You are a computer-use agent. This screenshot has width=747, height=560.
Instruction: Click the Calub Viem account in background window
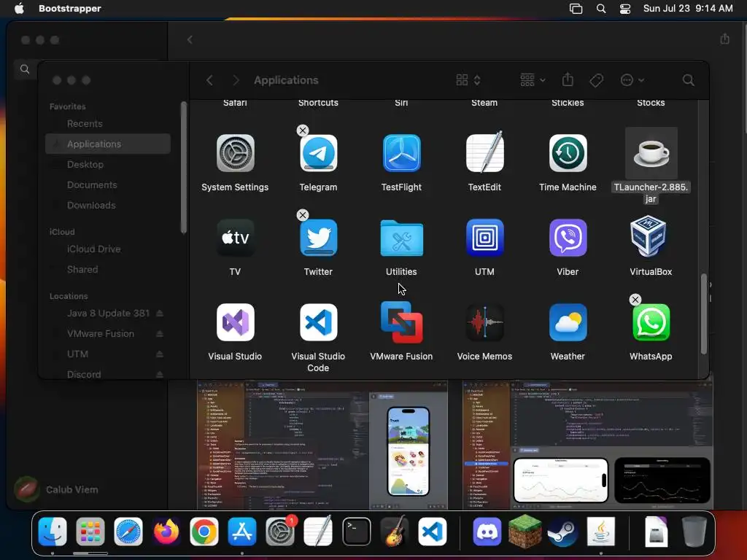[57, 489]
